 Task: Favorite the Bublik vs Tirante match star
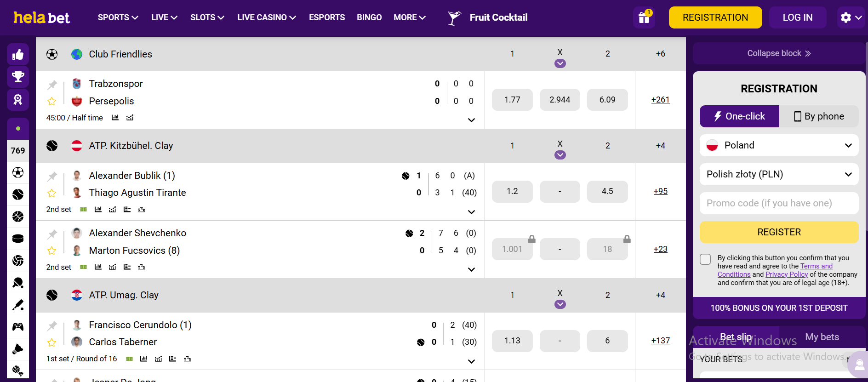(52, 193)
